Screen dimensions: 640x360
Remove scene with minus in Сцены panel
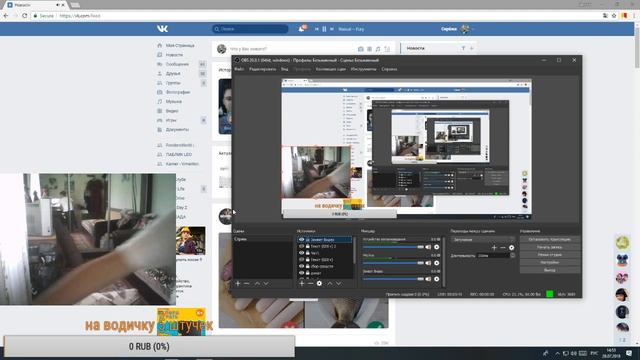(x=247, y=283)
